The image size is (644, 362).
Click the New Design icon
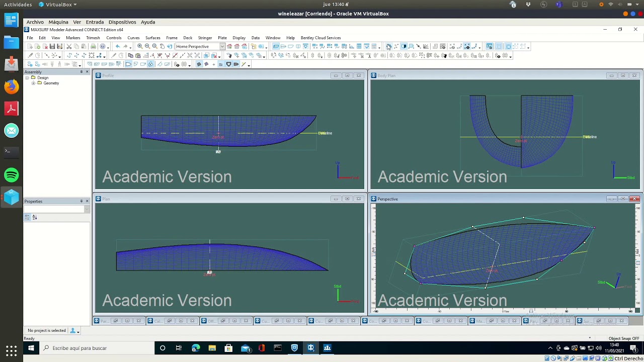click(30, 46)
